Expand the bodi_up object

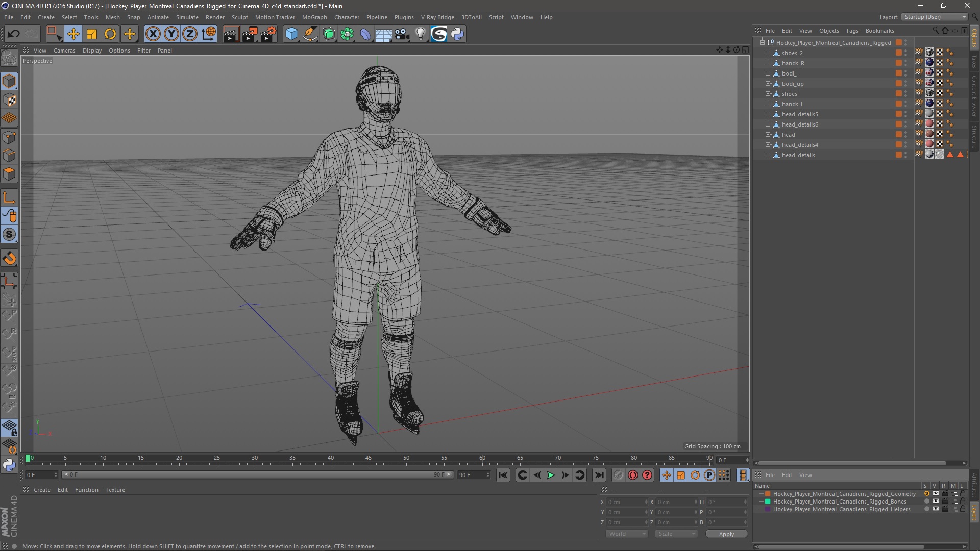coord(768,84)
